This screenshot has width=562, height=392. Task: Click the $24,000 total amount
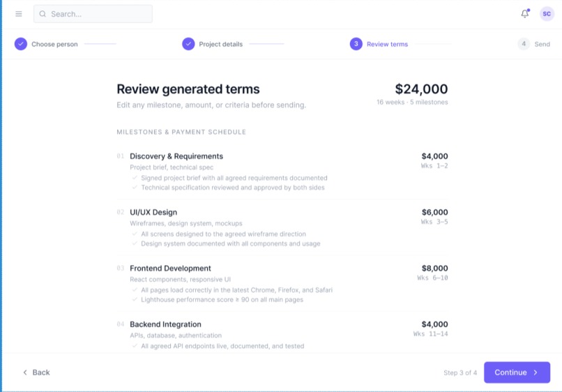tap(421, 89)
